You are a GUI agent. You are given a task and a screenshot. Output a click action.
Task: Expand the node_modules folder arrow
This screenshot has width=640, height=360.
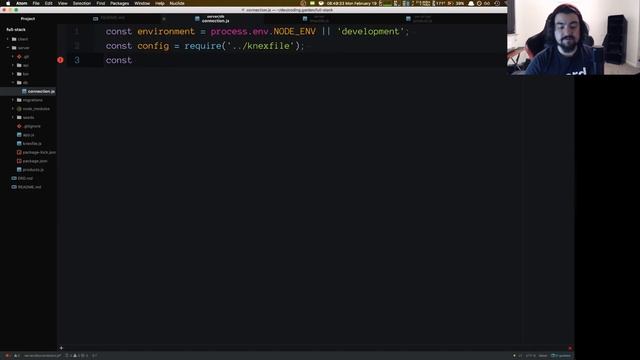[x=13, y=109]
